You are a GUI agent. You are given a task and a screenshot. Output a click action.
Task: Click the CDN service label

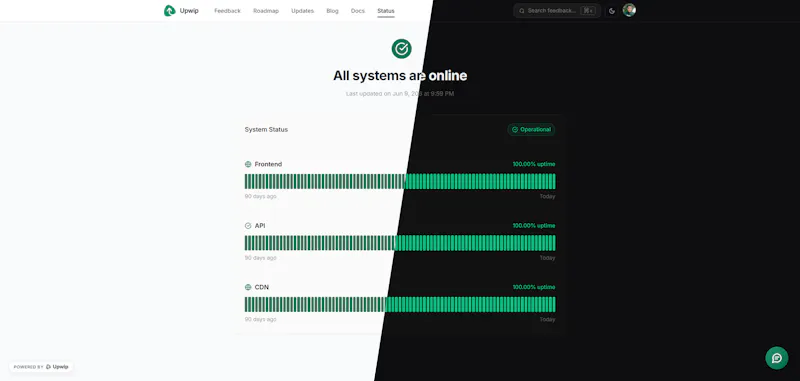[x=261, y=287]
